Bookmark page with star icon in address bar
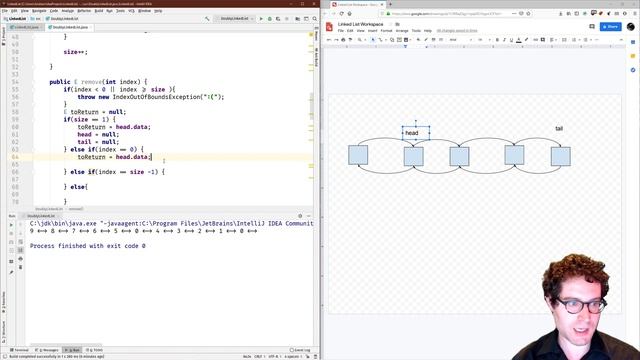Image resolution: width=640 pixels, height=360 pixels. coord(528,13)
